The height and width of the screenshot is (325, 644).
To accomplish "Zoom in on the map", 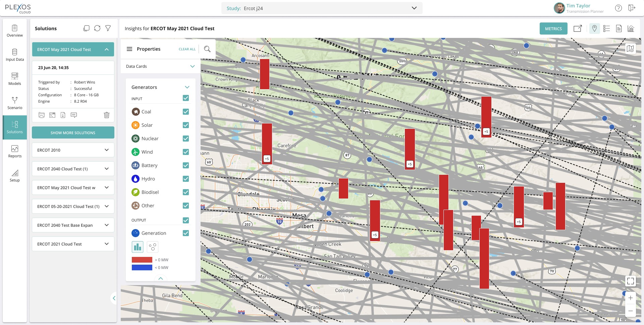I will (x=631, y=298).
